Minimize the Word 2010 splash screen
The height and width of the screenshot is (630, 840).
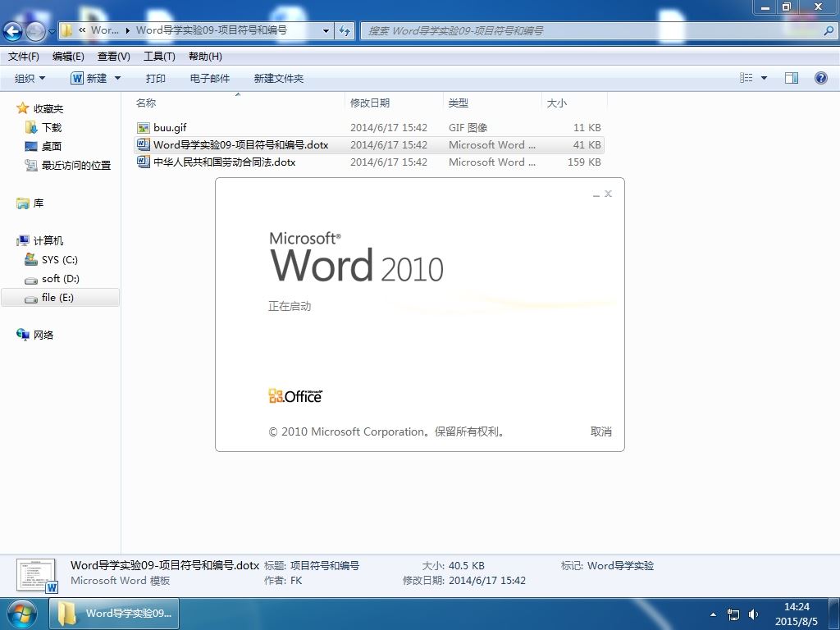[x=596, y=194]
